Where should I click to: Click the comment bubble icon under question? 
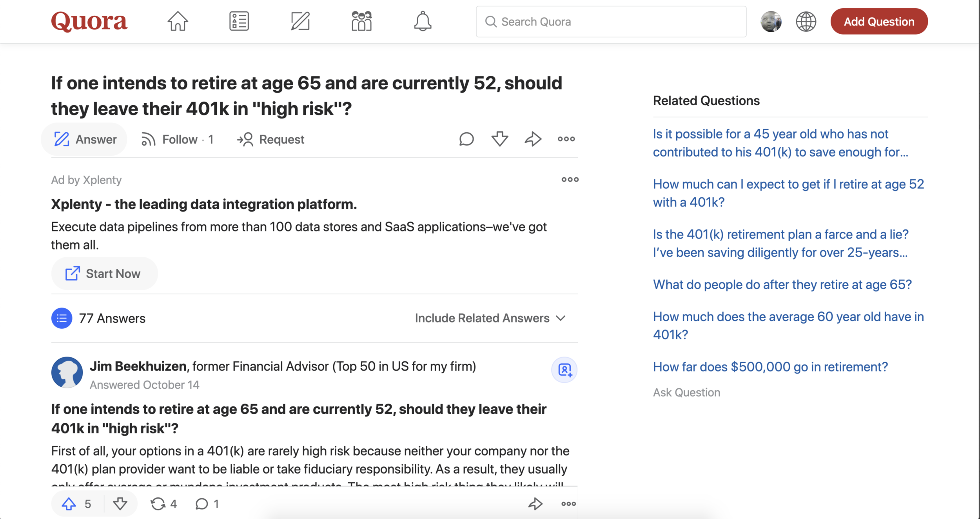click(x=466, y=139)
